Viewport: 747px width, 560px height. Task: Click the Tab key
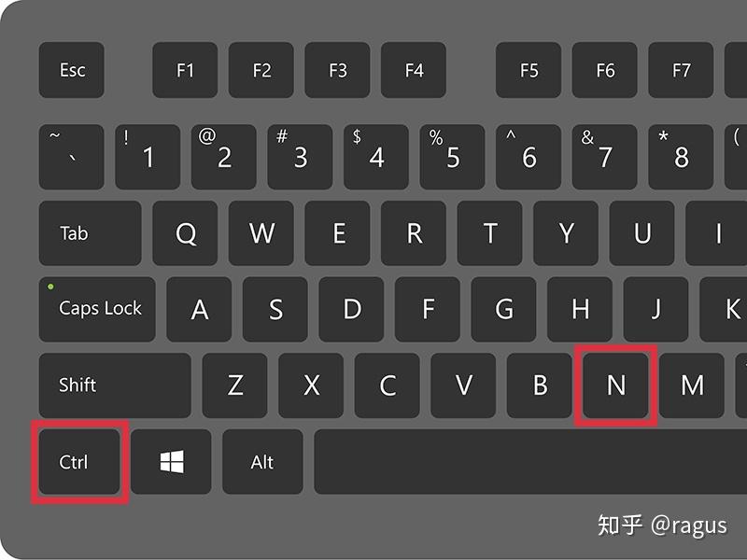(x=90, y=232)
